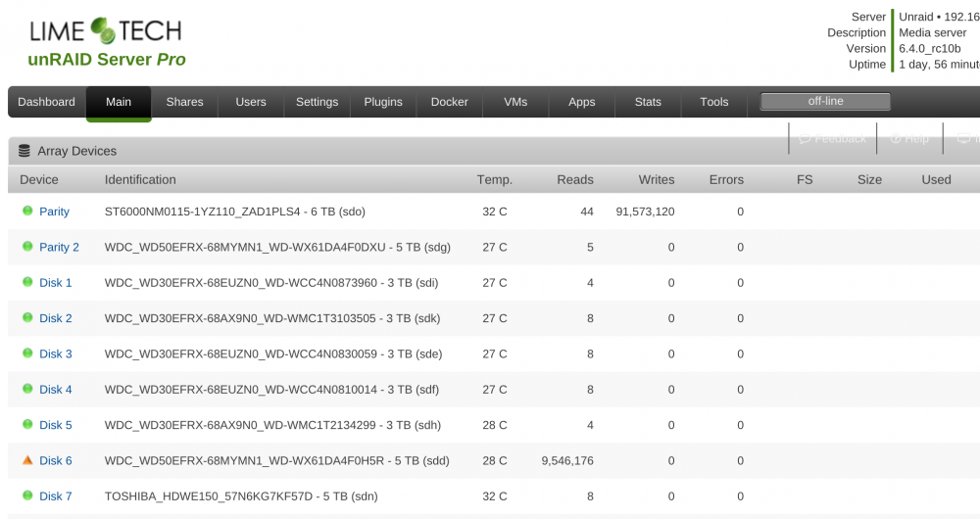980x519 pixels.
Task: Click the ST6000NM0115 parity drive identification
Action: coord(235,212)
